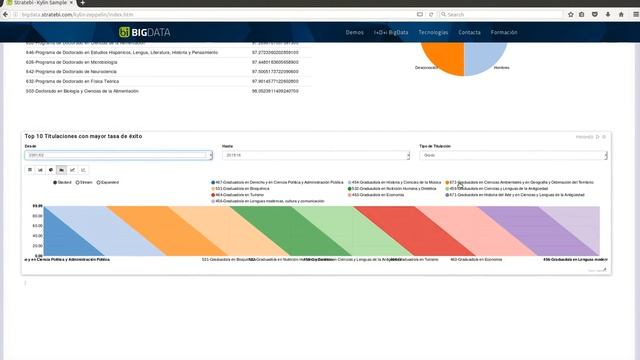Open the Formación menu item

click(x=504, y=32)
